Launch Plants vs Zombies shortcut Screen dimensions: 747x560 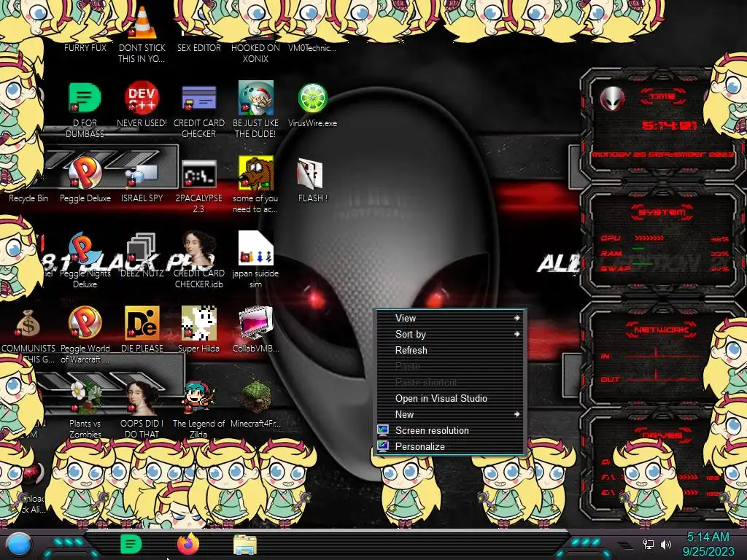coord(85,397)
